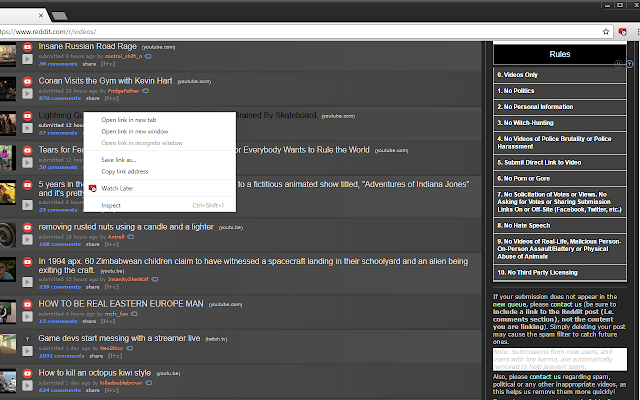Open HOW TO BE REAL EASTERN EUROPE MAN

coord(121,304)
